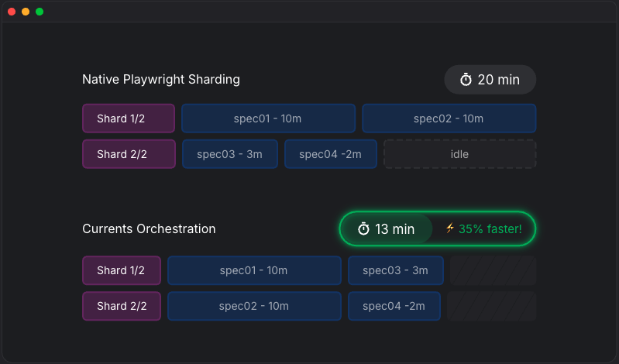The image size is (619, 364).
Task: Click the red close window dot
Action: click(12, 12)
